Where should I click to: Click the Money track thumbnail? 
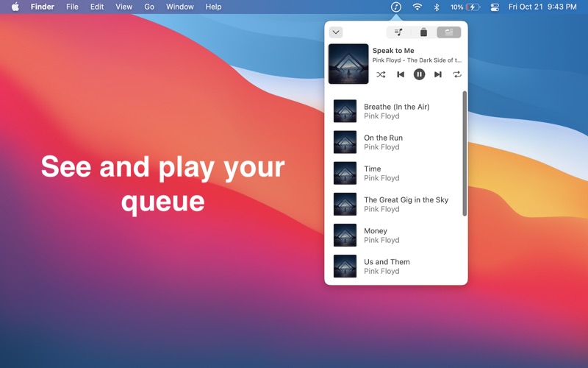point(345,235)
